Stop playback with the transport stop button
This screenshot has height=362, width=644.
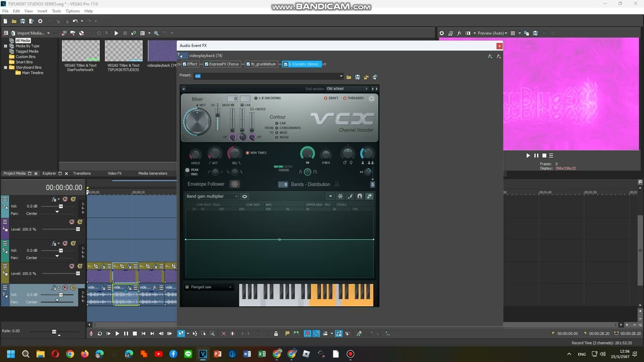[x=135, y=333]
